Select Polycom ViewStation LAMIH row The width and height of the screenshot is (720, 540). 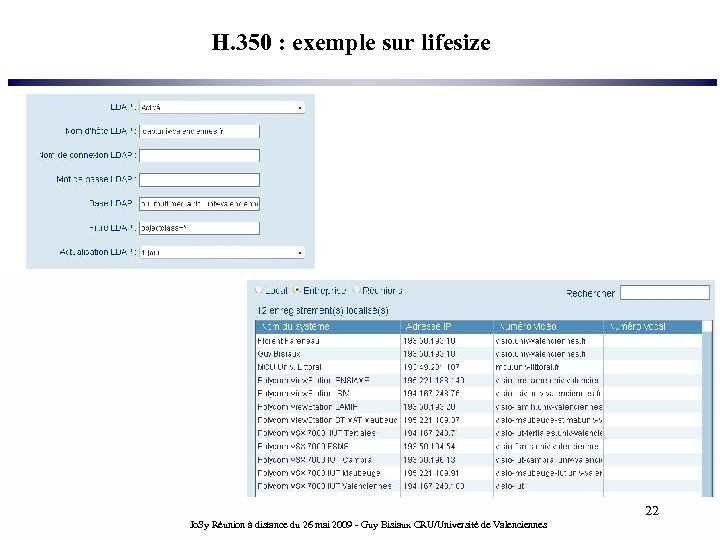click(478, 407)
